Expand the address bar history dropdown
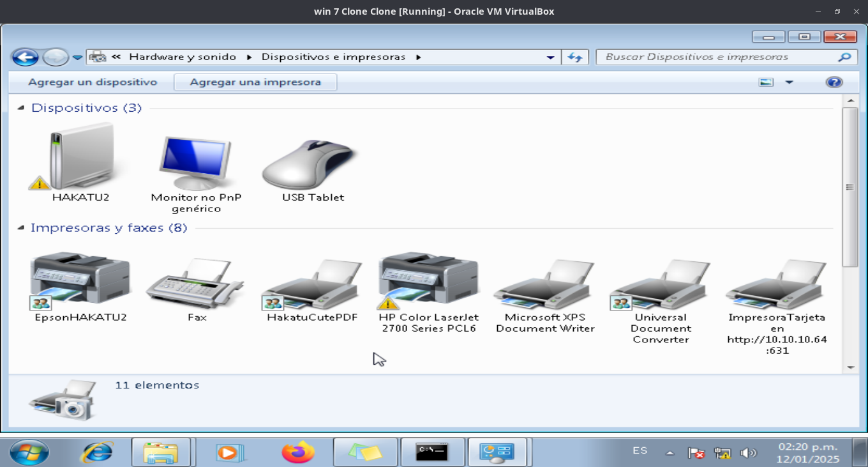 [550, 57]
